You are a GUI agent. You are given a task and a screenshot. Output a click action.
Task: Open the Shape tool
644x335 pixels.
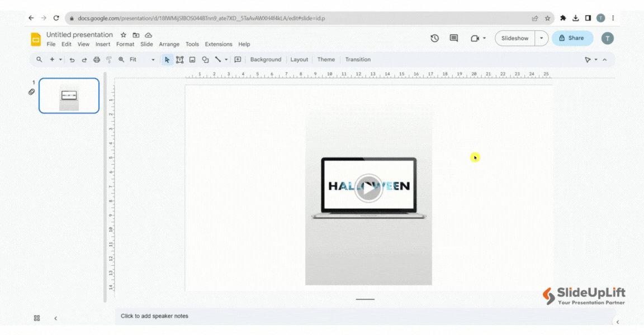205,59
